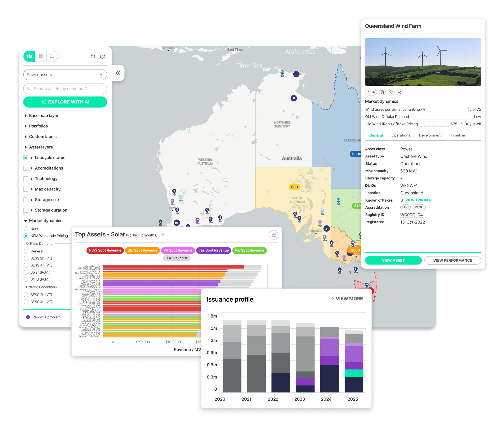Expand Lifecycle status arrow
This screenshot has width=504, height=427.
(31, 158)
